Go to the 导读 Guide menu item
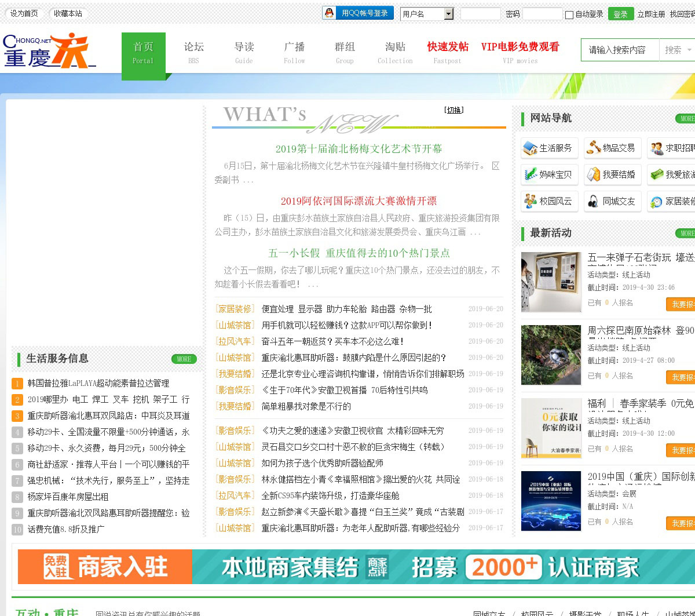 tap(244, 52)
